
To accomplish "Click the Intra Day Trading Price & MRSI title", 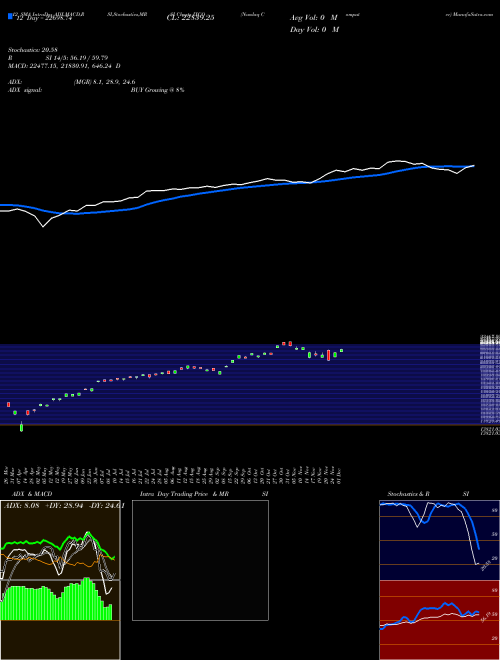I will point(204,494).
